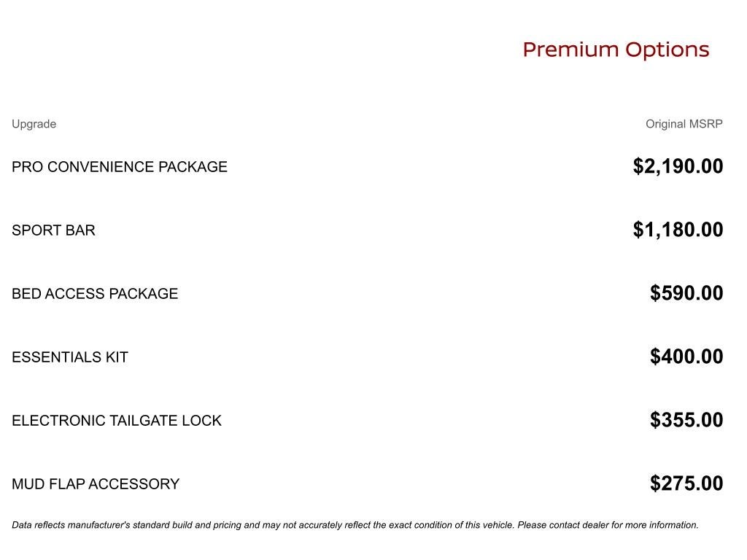
Task: Click the $275.00 MSRP value
Action: coord(686,483)
